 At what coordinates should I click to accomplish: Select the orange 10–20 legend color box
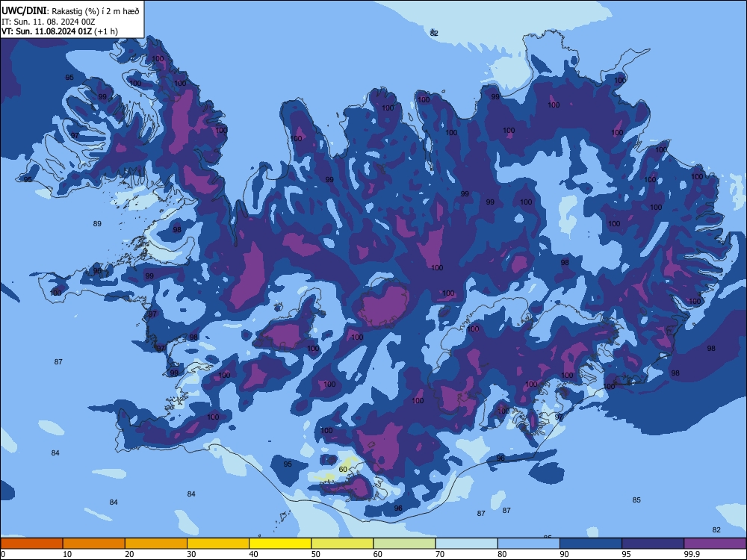tap(94, 544)
